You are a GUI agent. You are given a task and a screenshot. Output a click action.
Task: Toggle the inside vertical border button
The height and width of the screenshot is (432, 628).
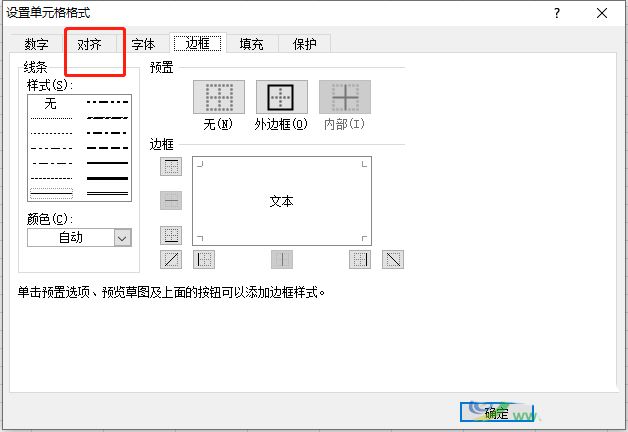(282, 259)
